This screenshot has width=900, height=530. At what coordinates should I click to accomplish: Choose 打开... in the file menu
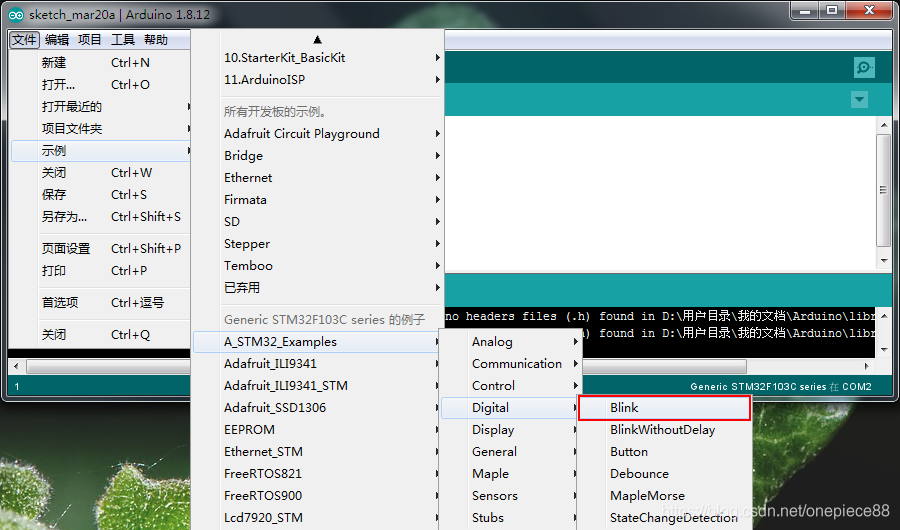click(x=100, y=84)
